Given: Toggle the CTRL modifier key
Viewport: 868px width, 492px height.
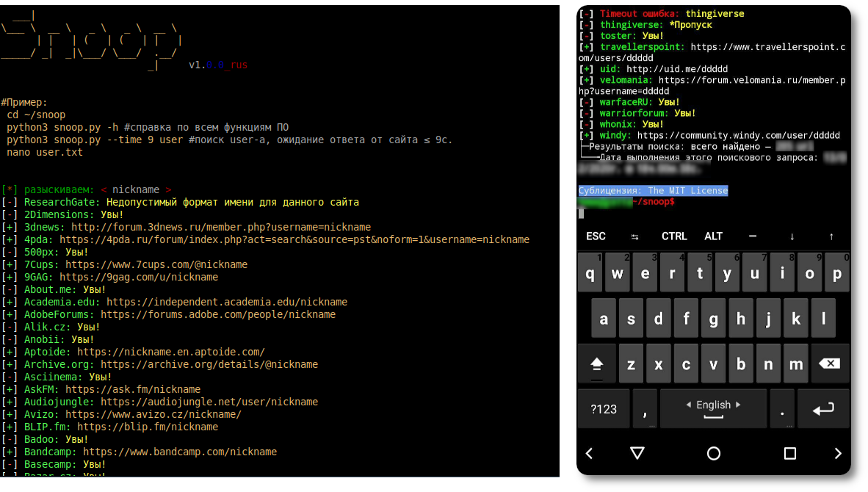Looking at the screenshot, I should point(674,236).
